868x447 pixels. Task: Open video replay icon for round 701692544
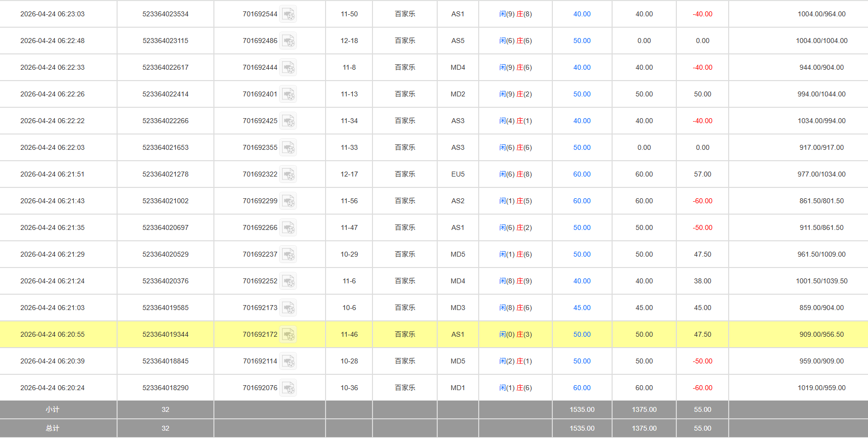click(x=289, y=14)
